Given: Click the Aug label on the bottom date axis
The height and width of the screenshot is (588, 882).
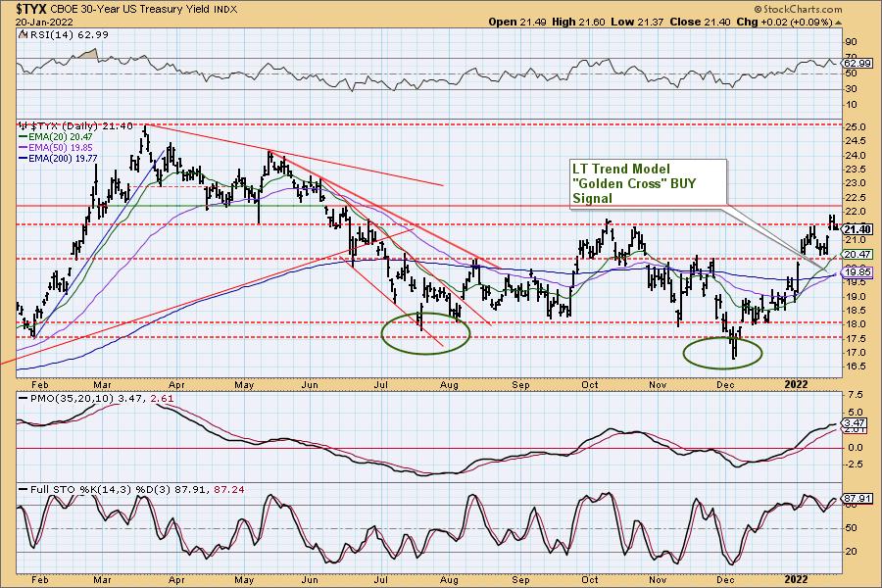Looking at the screenshot, I should [449, 579].
